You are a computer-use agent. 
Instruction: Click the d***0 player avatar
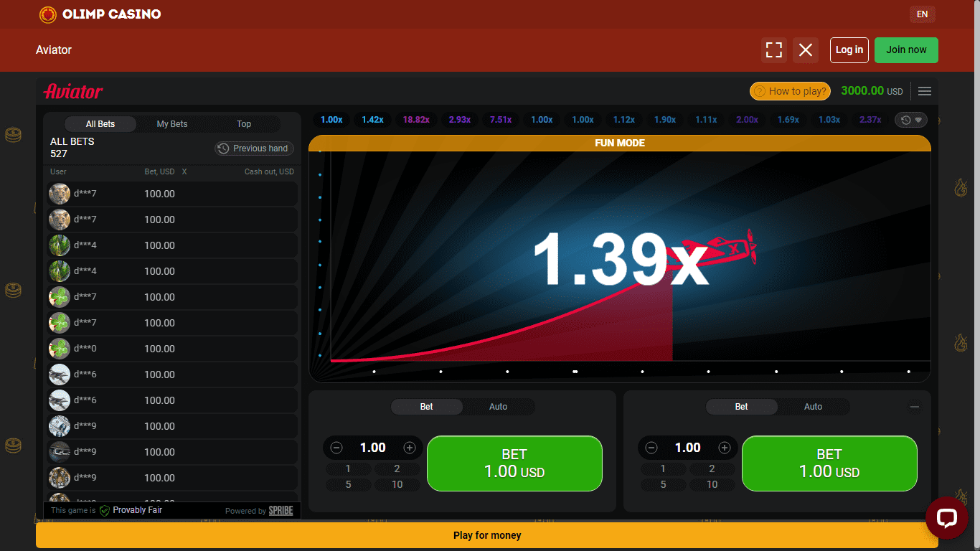pyautogui.click(x=60, y=349)
